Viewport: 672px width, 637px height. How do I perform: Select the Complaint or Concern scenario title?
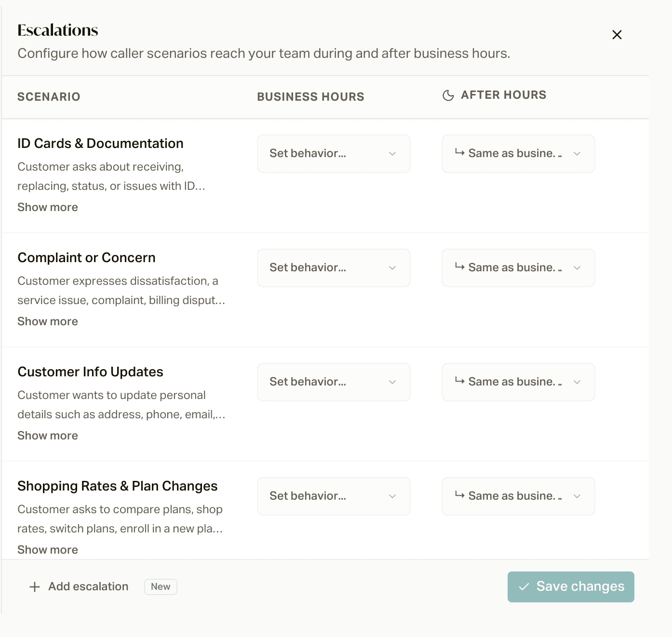point(86,258)
